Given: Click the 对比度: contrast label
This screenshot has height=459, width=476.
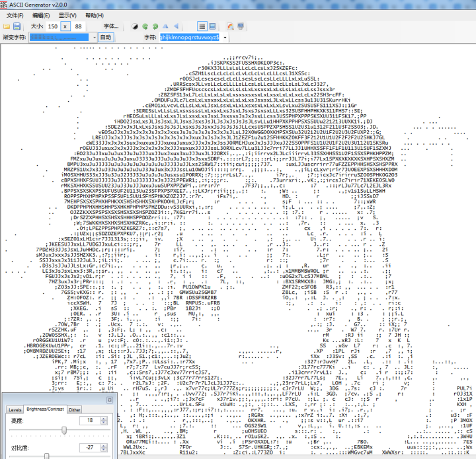Looking at the screenshot, I should [x=20, y=448].
